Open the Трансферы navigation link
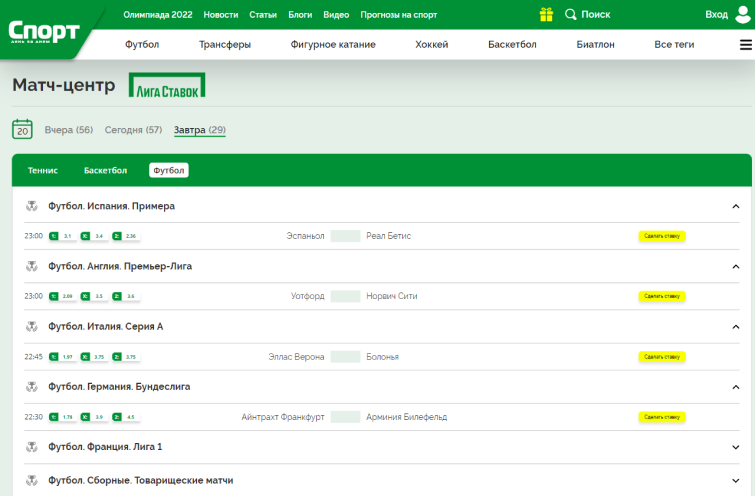The height and width of the screenshot is (497, 755). [x=225, y=45]
